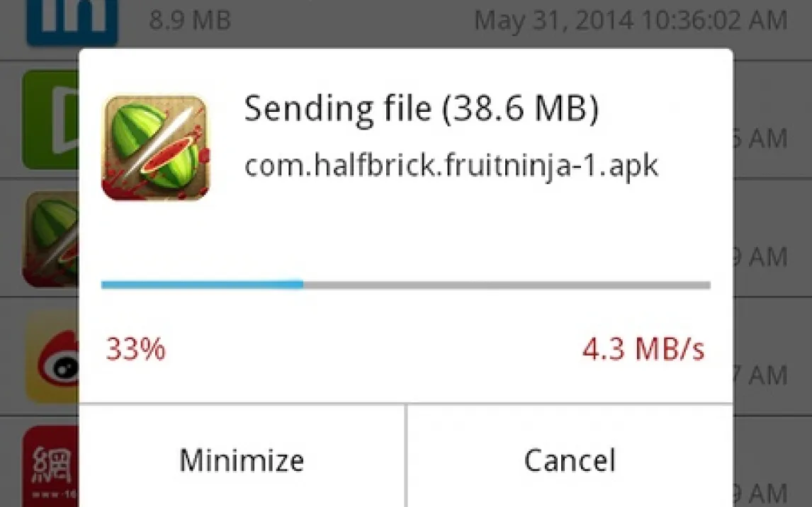Tap the red Chinese character app icon

[x=51, y=467]
